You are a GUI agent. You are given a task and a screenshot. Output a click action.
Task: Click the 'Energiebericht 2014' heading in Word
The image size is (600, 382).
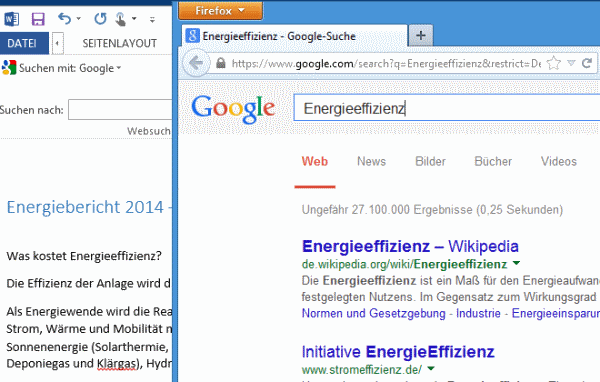point(89,207)
